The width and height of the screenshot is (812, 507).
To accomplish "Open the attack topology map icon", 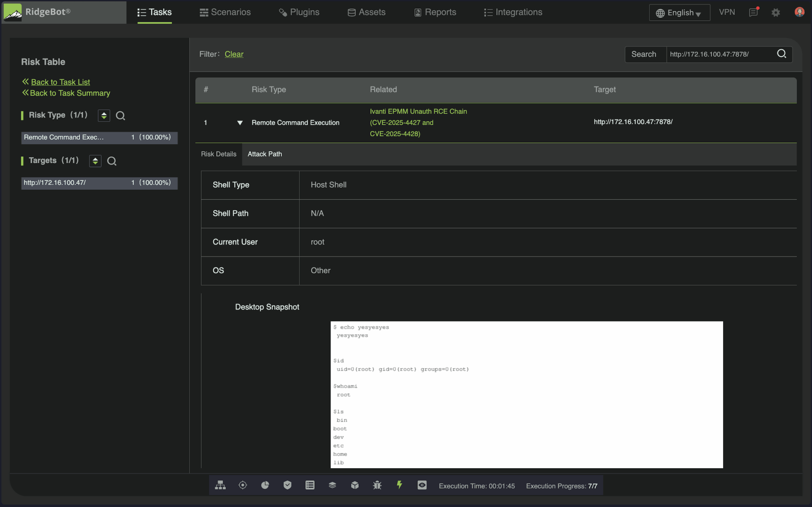I will 220,485.
